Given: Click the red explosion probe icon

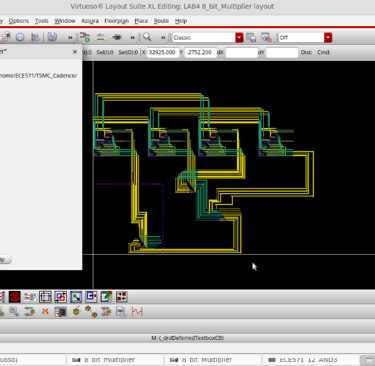Looking at the screenshot, I should pos(45,312).
